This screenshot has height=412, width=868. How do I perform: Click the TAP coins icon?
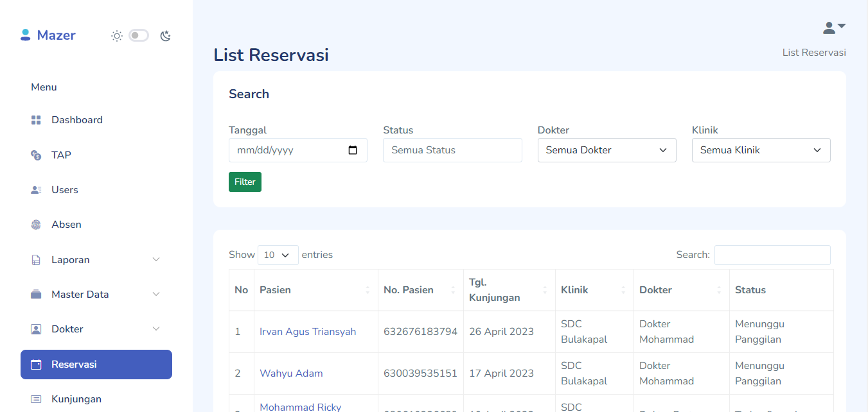36,155
